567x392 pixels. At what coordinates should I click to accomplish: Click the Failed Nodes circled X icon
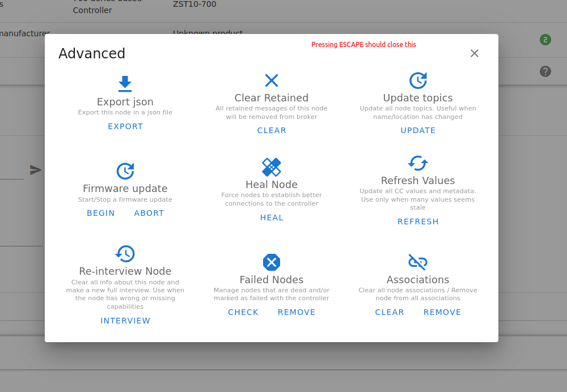click(x=272, y=262)
